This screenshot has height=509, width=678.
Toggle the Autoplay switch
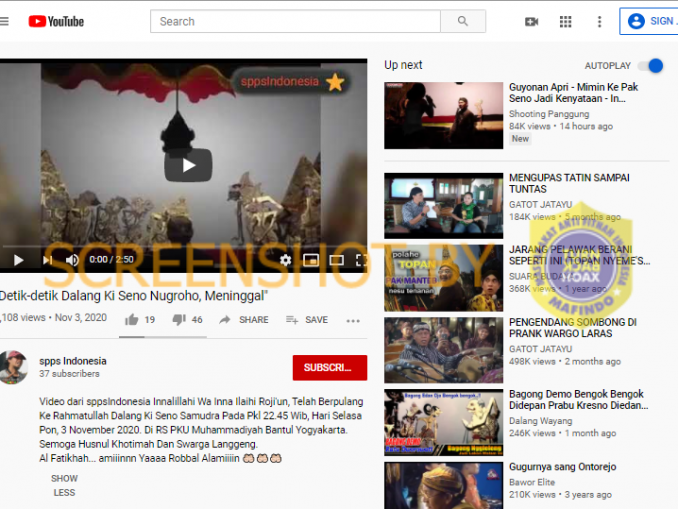[x=652, y=66]
